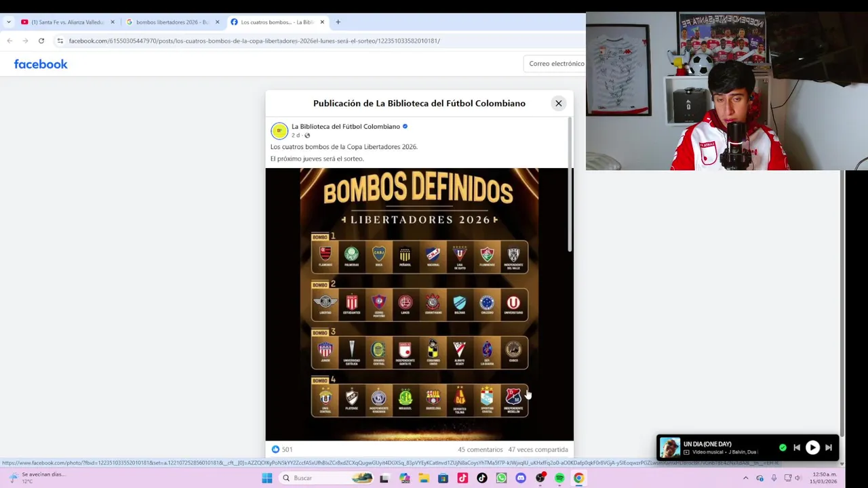Viewport: 868px width, 488px height.
Task: Open the pink music app taskbar icon
Action: pos(462,478)
